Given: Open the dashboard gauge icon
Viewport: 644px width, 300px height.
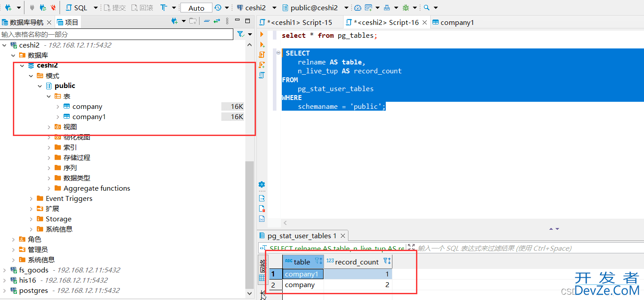Looking at the screenshot, I should tap(357, 8).
